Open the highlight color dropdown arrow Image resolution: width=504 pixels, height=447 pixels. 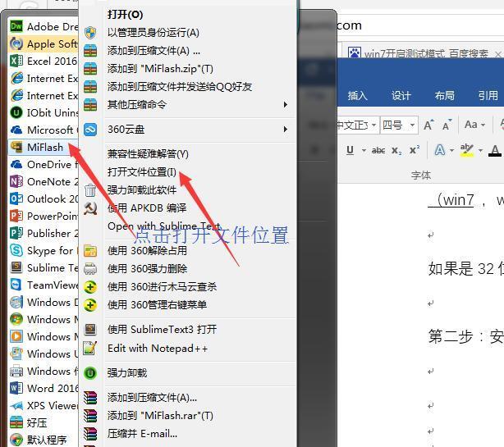(480, 150)
